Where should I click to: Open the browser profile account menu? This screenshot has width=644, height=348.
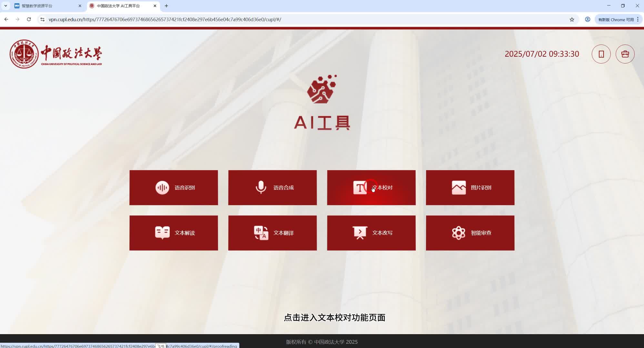[x=587, y=19]
